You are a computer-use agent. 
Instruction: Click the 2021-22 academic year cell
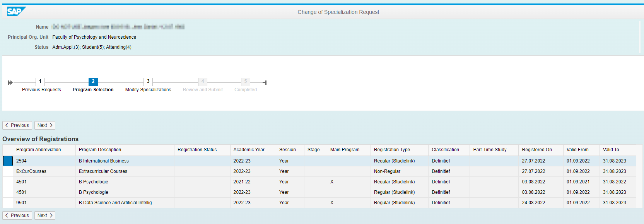point(253,182)
